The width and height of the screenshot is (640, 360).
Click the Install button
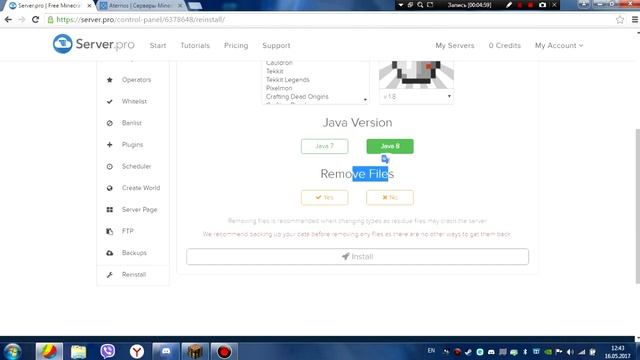pyautogui.click(x=358, y=257)
